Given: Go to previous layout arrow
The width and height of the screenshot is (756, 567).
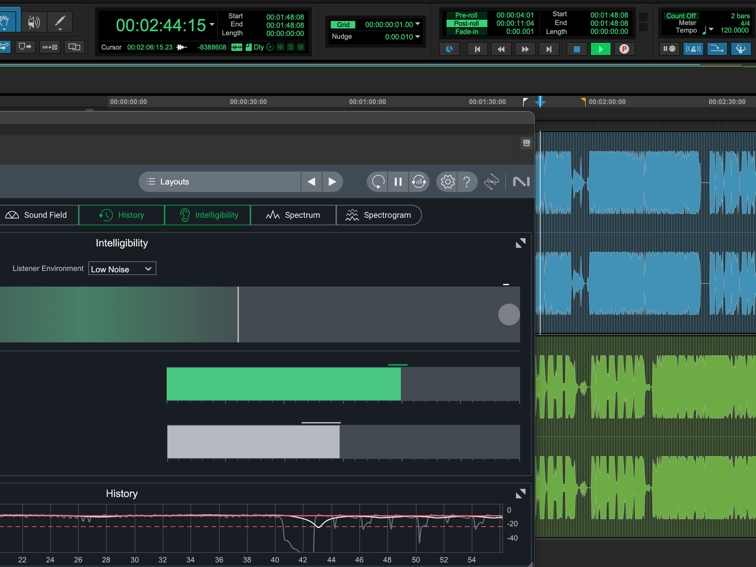Looking at the screenshot, I should (311, 182).
